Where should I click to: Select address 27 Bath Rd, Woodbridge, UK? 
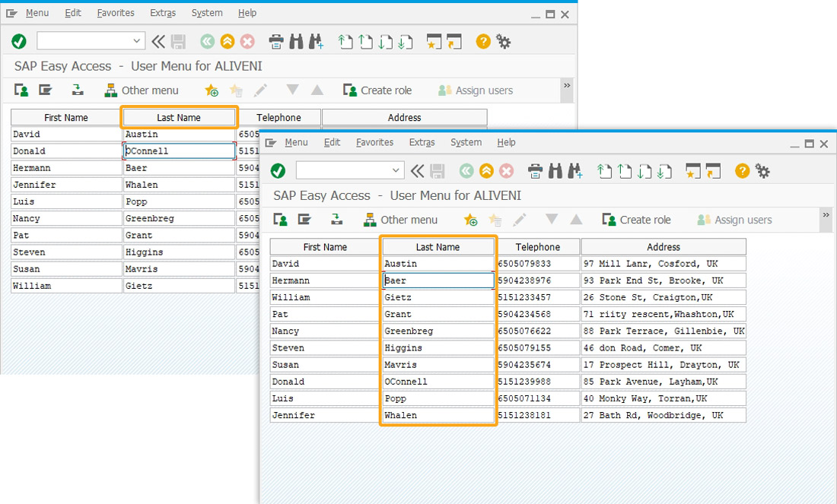point(664,415)
